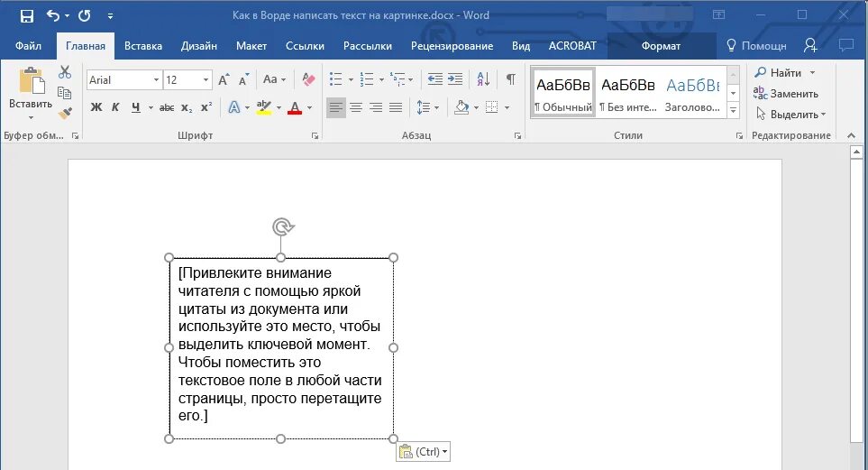Justify the text
Screen dimensions: 868x470
tap(396, 107)
